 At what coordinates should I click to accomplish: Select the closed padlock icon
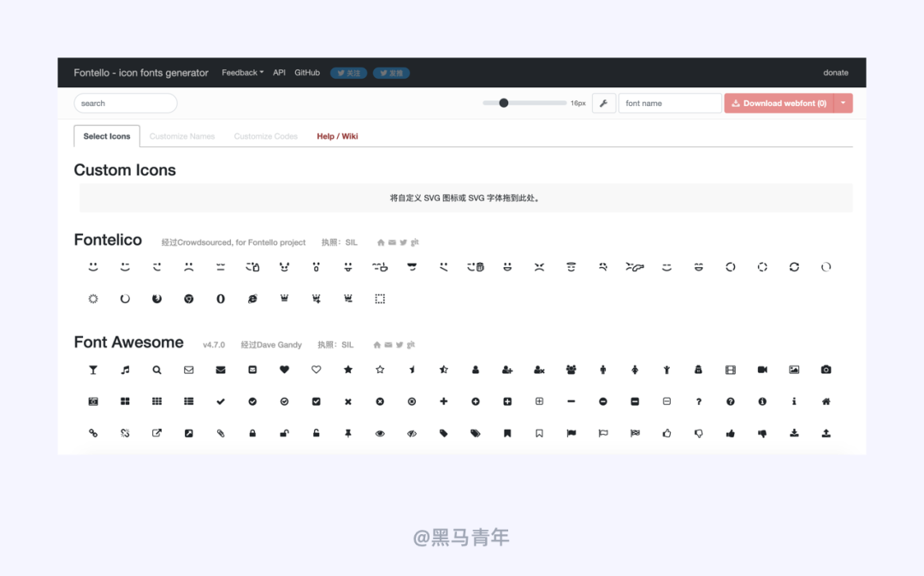pos(252,433)
